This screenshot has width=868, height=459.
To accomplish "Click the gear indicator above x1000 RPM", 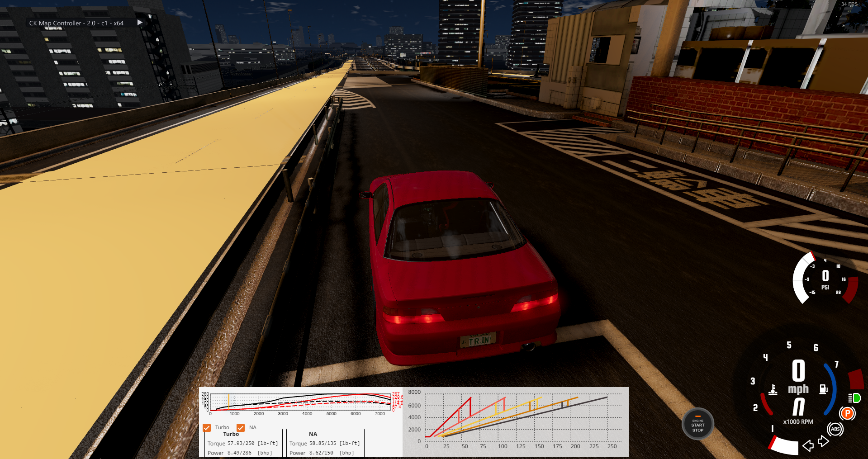I will point(799,407).
